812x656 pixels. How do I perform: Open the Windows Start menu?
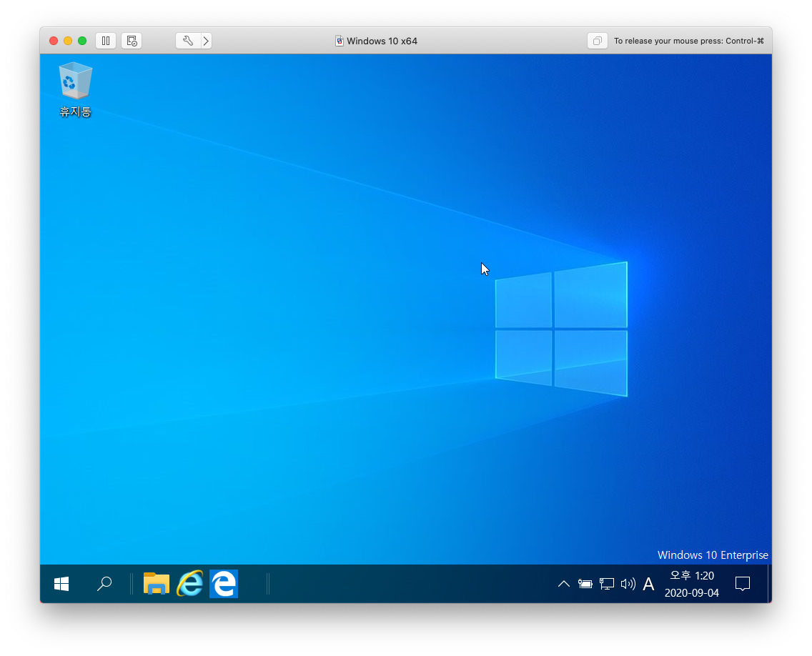pyautogui.click(x=61, y=584)
